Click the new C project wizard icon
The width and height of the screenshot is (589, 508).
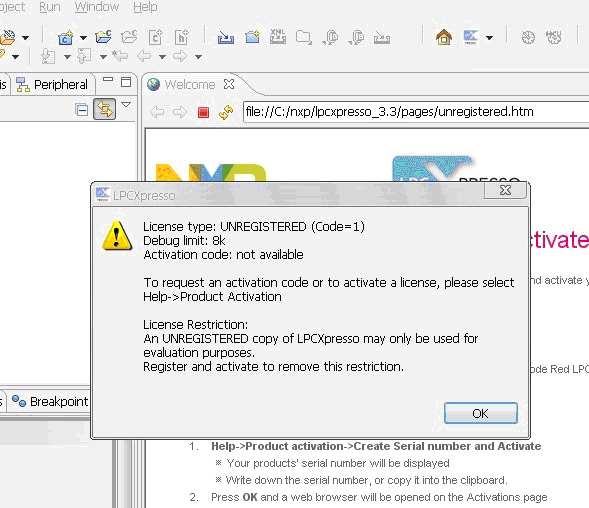pos(65,38)
